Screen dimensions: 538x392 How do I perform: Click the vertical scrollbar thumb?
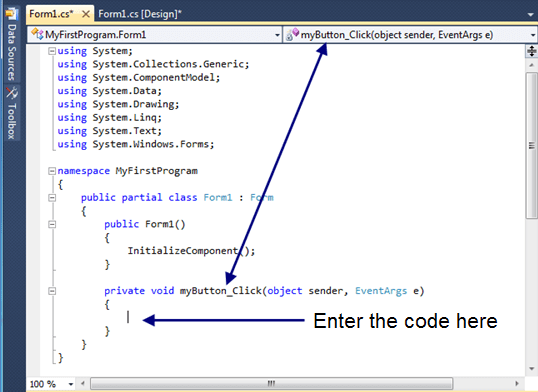pos(531,146)
